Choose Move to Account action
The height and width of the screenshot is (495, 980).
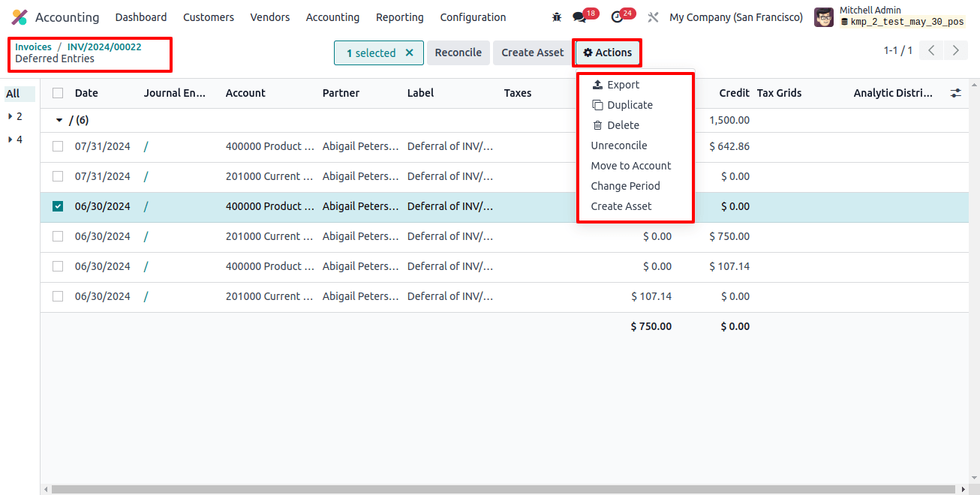point(631,166)
